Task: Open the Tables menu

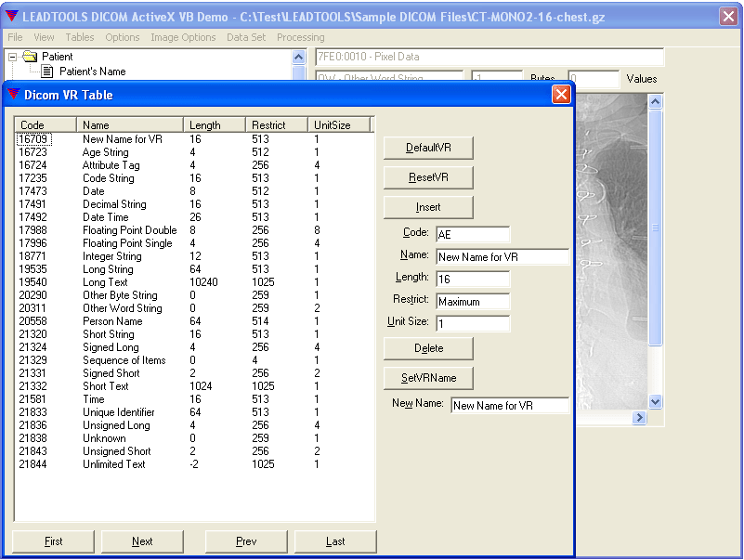Action: pyautogui.click(x=79, y=37)
